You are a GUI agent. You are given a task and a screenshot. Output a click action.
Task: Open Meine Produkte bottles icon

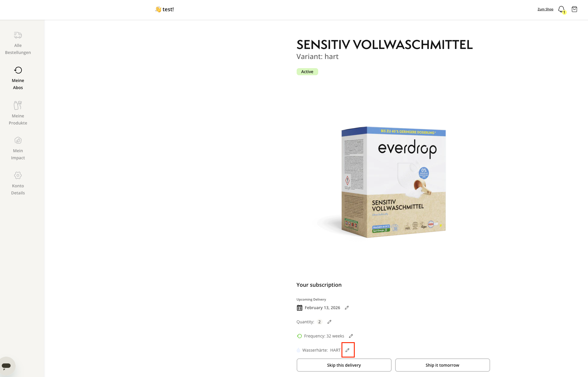18,105
